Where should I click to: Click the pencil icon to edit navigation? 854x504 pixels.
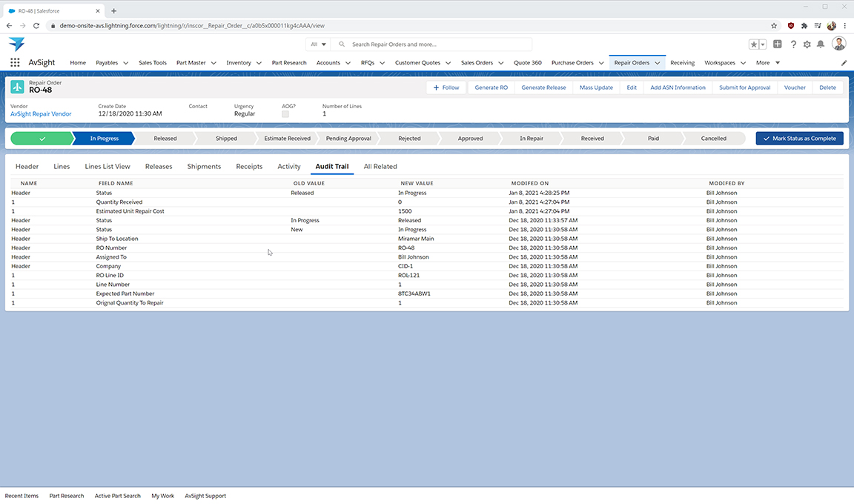844,62
